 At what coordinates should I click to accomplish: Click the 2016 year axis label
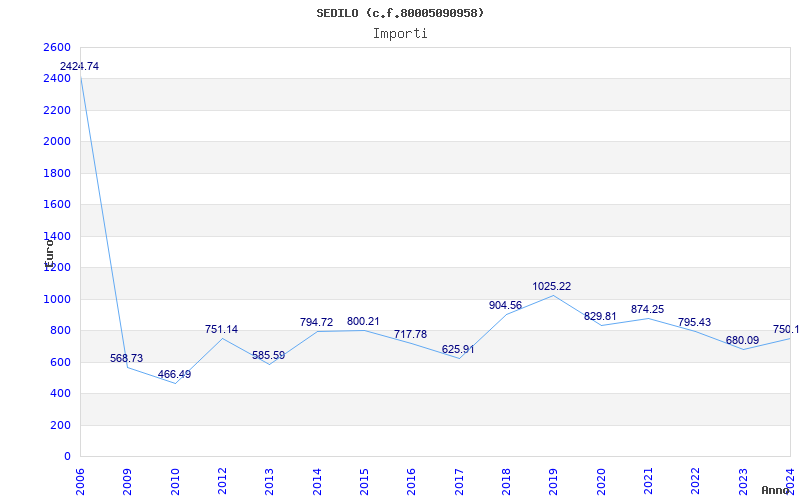click(x=411, y=482)
